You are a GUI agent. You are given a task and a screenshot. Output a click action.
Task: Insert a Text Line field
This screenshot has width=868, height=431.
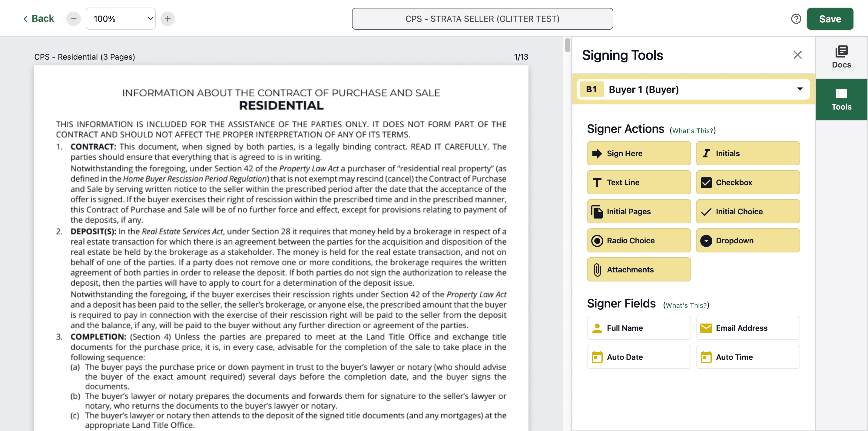(x=638, y=182)
